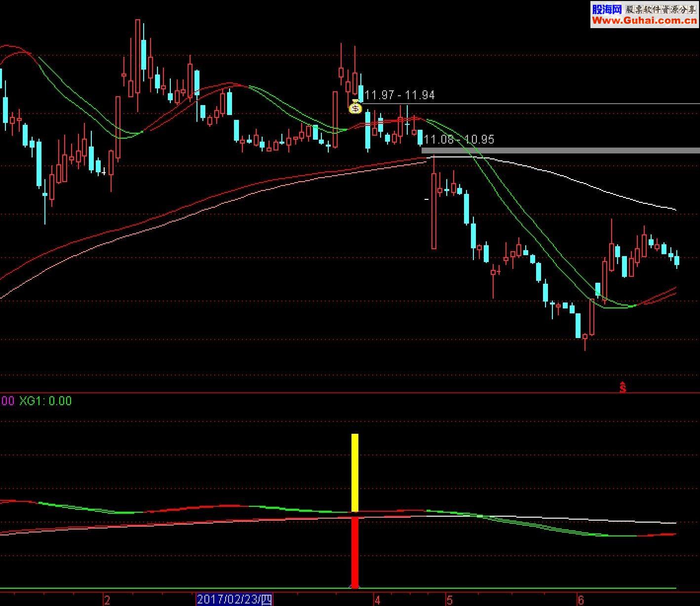Click the month 2 marker on time axis

[x=107, y=600]
